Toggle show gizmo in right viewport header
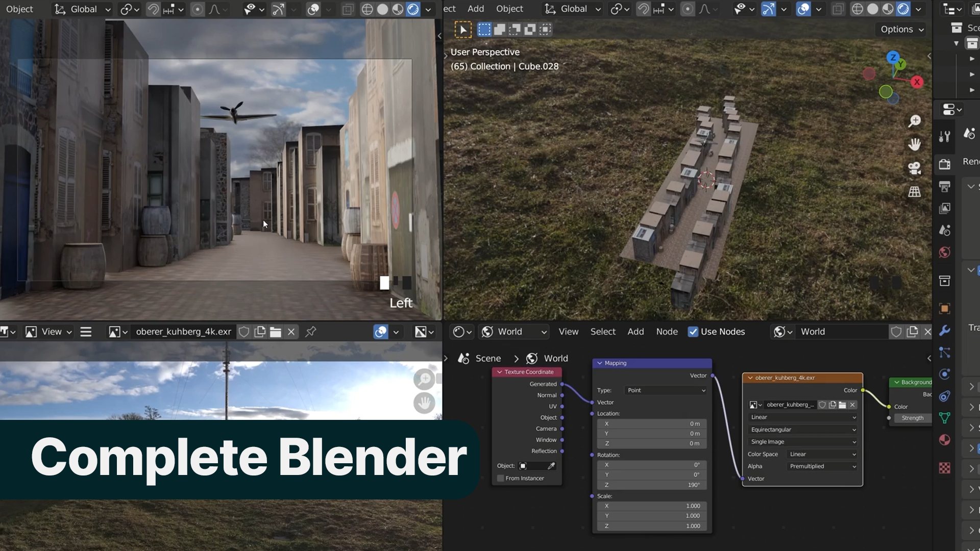Image resolution: width=980 pixels, height=551 pixels. 768,9
